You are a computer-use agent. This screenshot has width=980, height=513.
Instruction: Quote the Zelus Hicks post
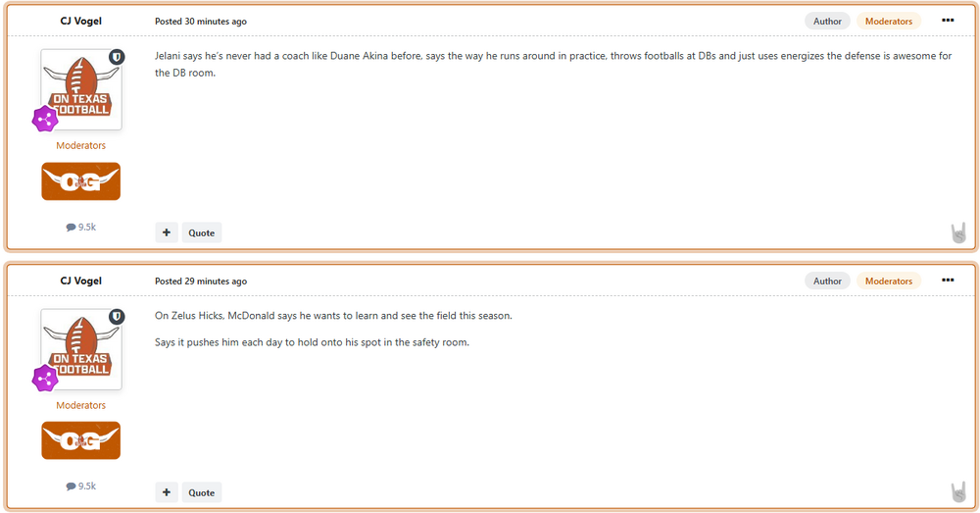[x=202, y=492]
